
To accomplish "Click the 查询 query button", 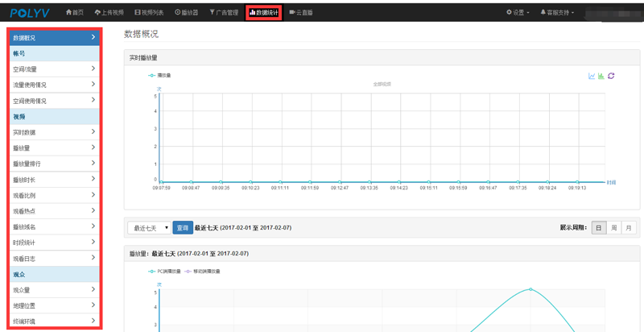I will click(x=183, y=228).
